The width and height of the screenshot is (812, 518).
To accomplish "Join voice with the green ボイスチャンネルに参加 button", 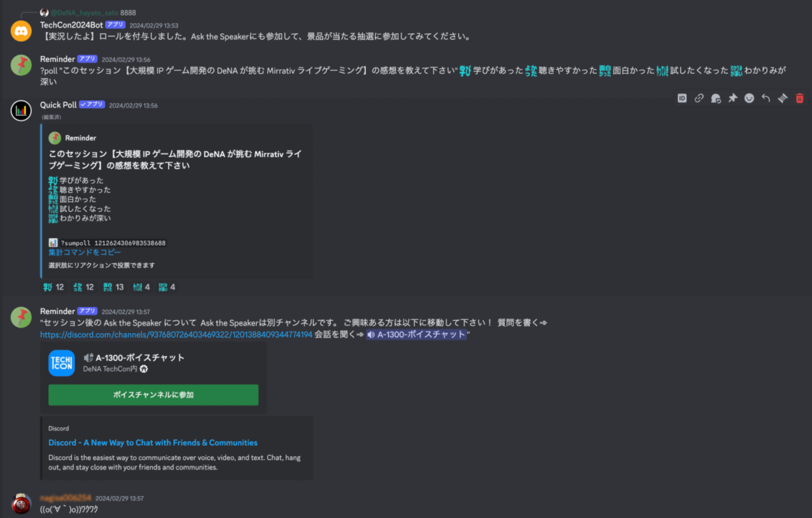I will (154, 395).
